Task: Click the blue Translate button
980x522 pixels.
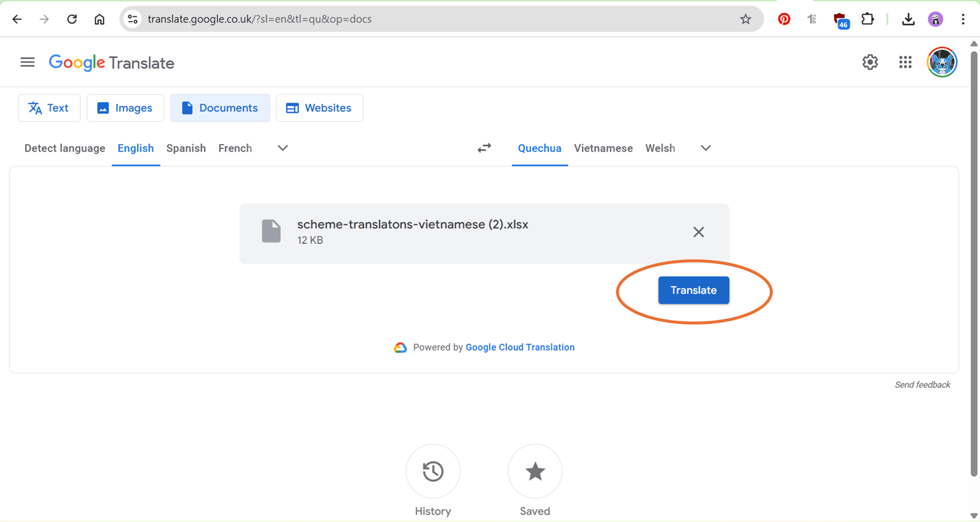Action: (693, 290)
